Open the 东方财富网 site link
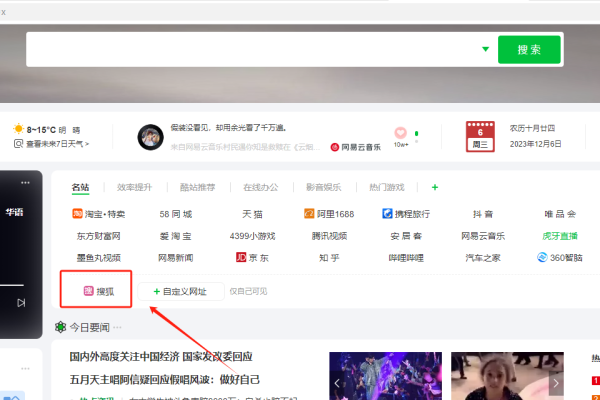This screenshot has width=600, height=400. coord(99,236)
